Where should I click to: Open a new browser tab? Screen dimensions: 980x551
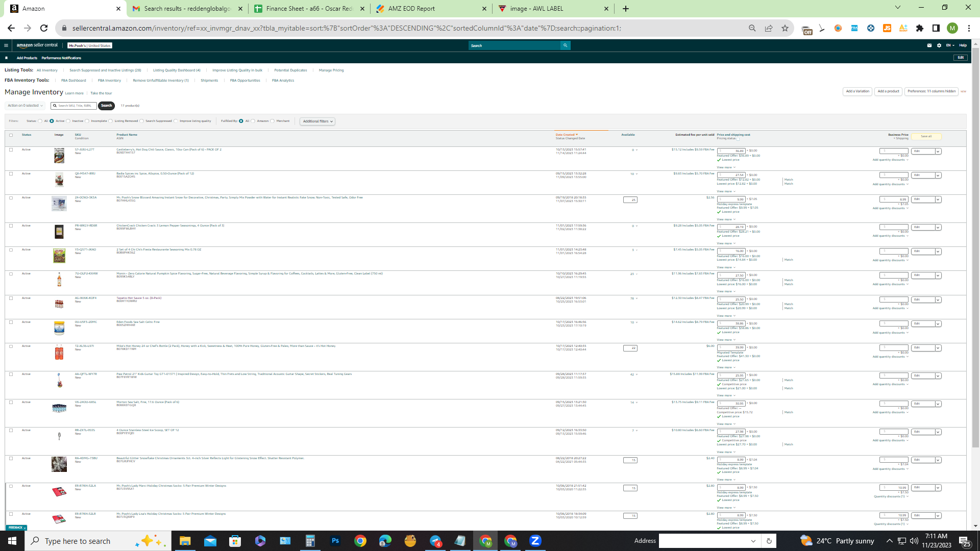coord(626,9)
